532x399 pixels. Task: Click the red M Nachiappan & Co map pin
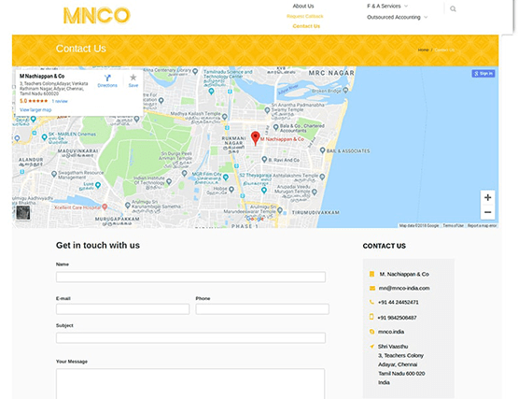255,138
